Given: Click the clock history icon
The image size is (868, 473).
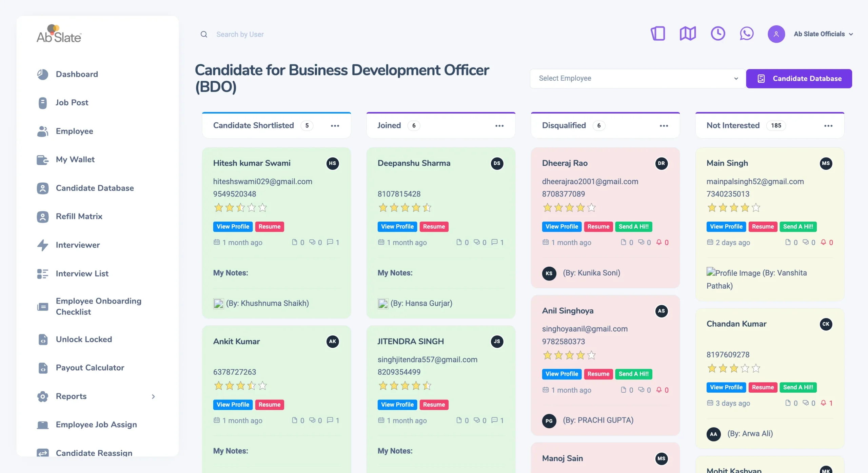Looking at the screenshot, I should tap(717, 34).
